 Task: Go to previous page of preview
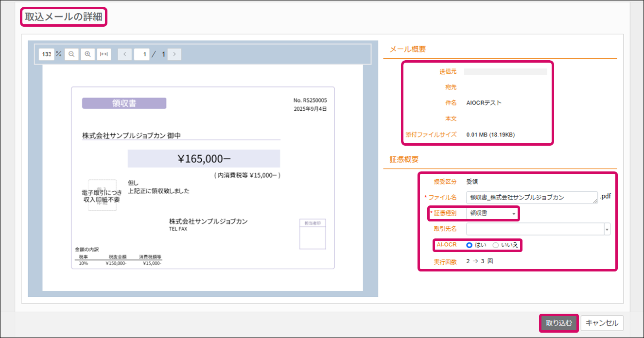(125, 54)
